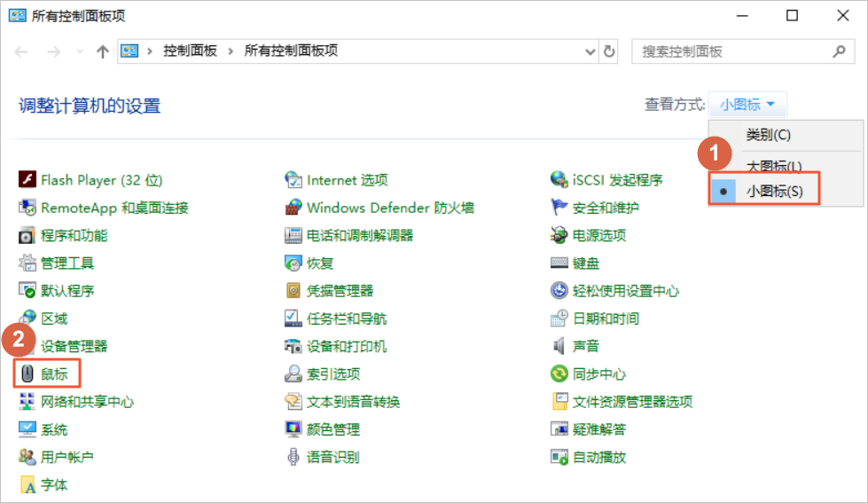Click the 颜色管理 monitor icon

pyautogui.click(x=293, y=429)
